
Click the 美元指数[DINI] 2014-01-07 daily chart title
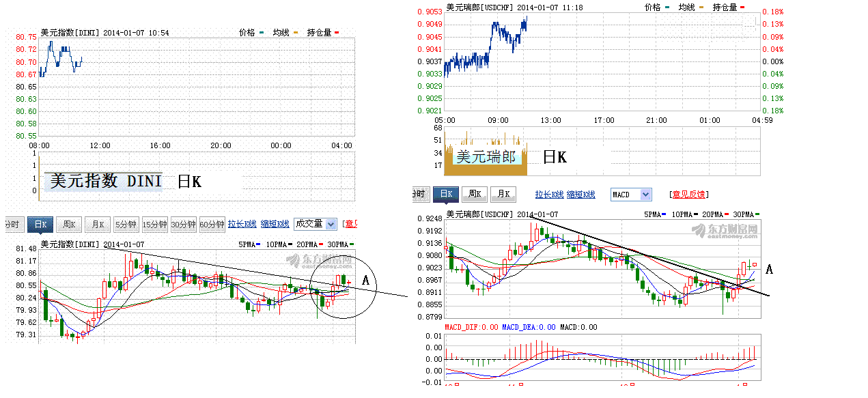(93, 244)
